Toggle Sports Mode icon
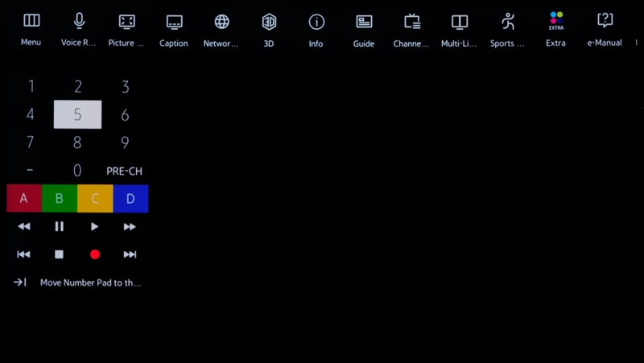 [507, 22]
